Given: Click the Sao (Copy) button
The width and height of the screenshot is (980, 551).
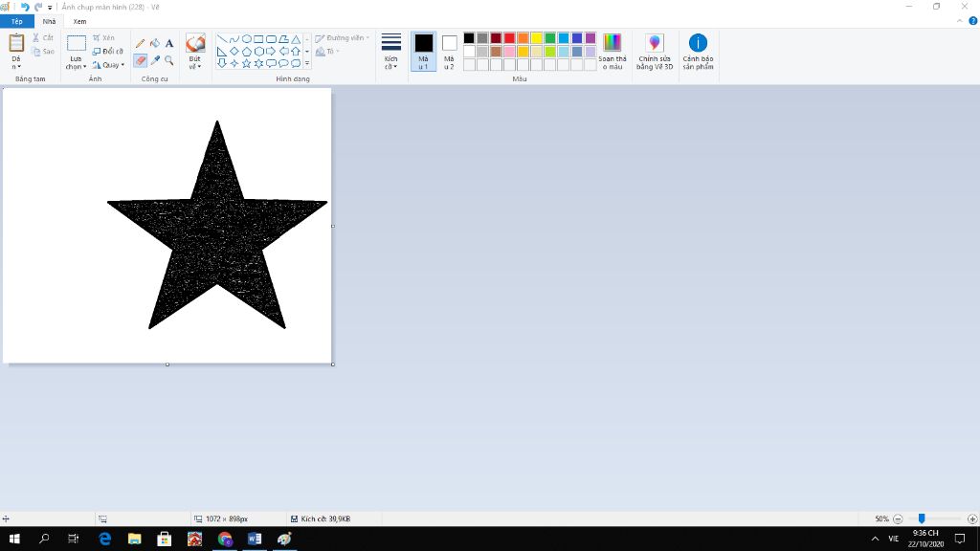Looking at the screenshot, I should [x=43, y=52].
